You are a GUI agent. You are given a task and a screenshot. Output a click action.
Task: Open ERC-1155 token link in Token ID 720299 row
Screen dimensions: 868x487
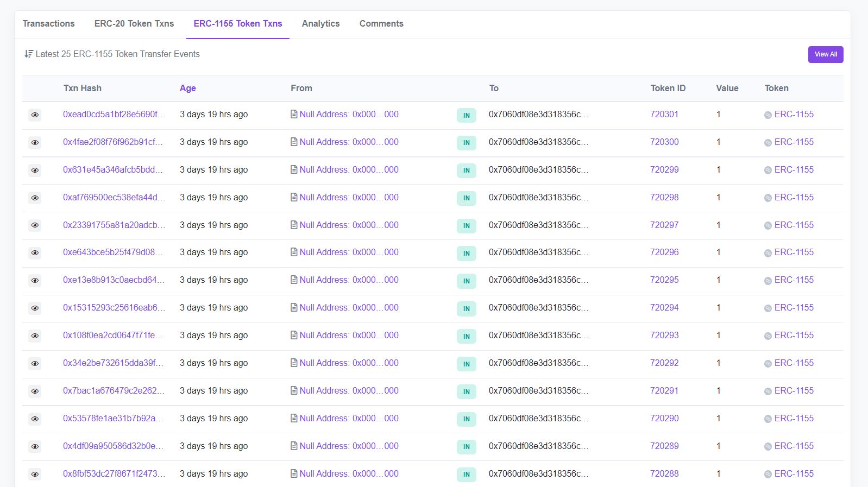[x=794, y=169]
